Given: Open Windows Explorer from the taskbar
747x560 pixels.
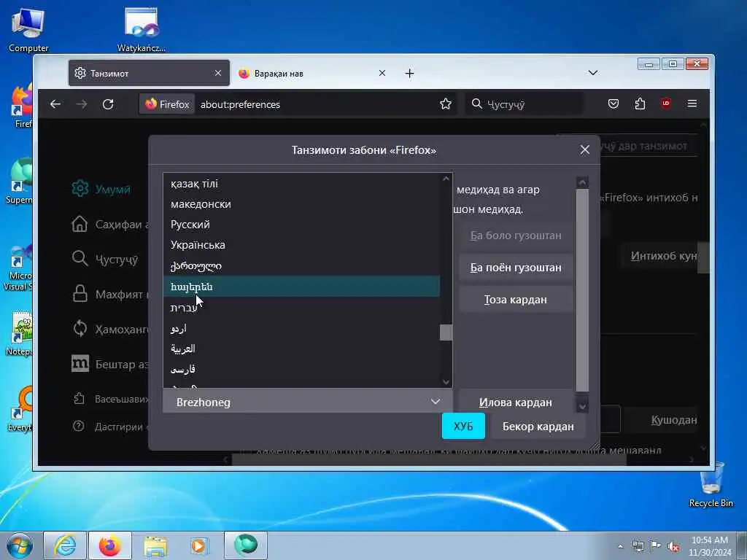Looking at the screenshot, I should click(155, 545).
